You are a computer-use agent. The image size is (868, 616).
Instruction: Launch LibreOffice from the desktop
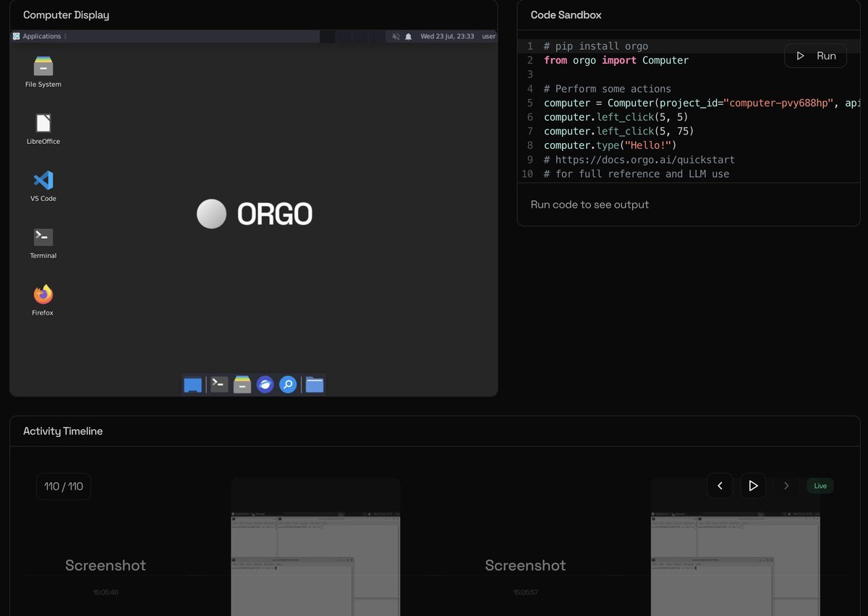[43, 129]
